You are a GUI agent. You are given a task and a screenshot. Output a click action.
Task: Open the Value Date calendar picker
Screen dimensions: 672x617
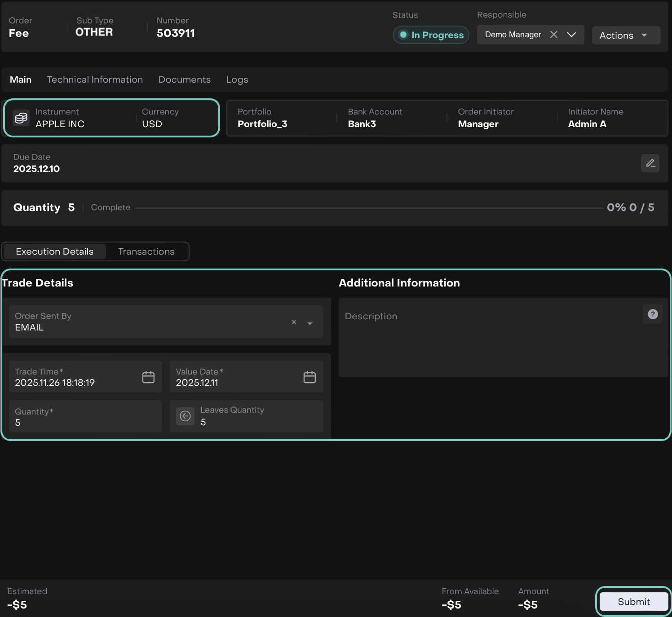pyautogui.click(x=309, y=377)
